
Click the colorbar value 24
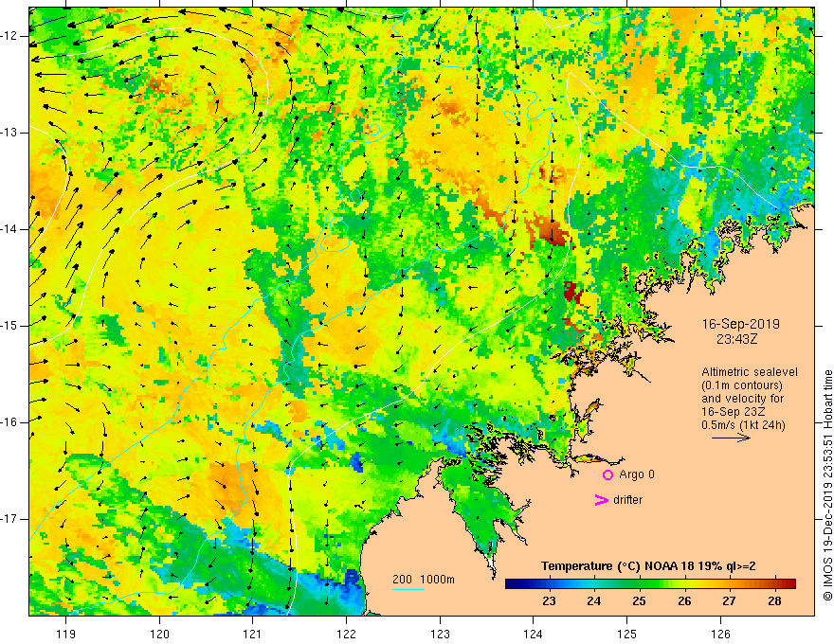[594, 601]
